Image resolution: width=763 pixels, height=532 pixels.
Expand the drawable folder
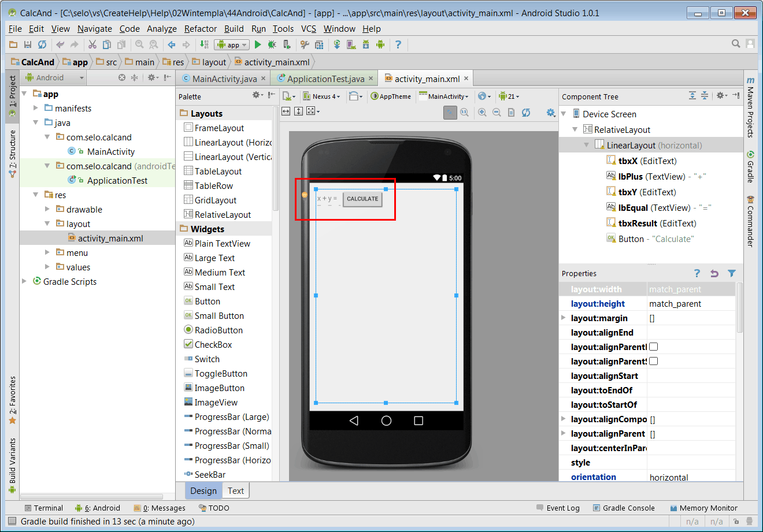tap(47, 209)
